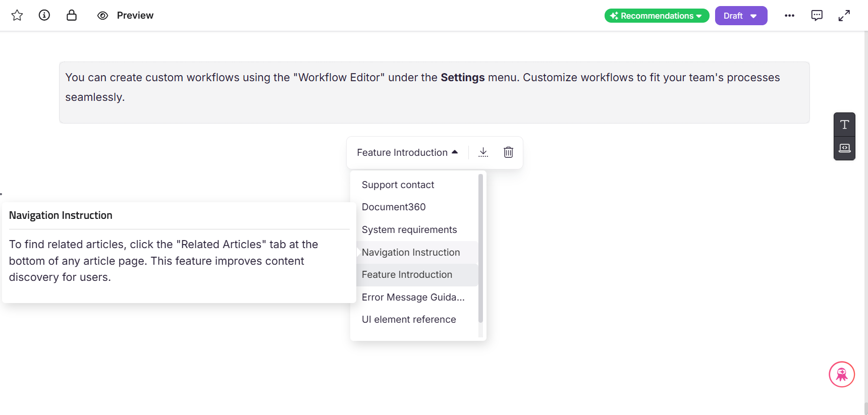Pick System requirements snippet option
The image size is (868, 415).
[x=409, y=230]
